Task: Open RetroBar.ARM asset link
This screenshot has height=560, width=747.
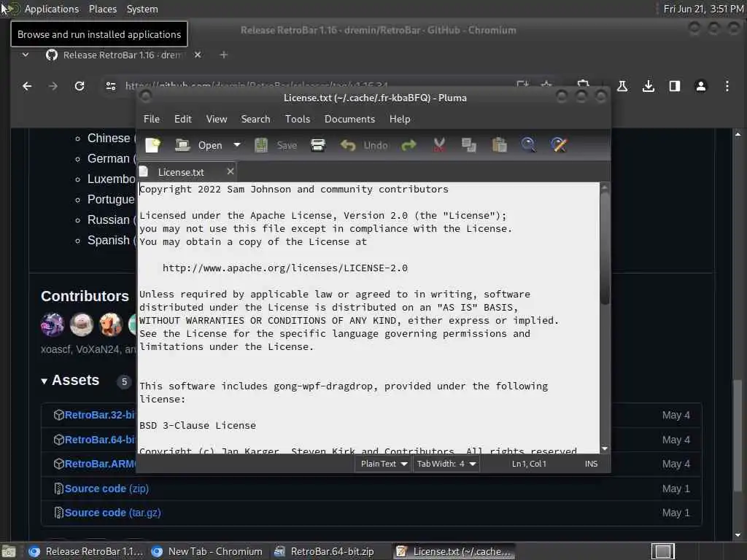Action: 99,464
